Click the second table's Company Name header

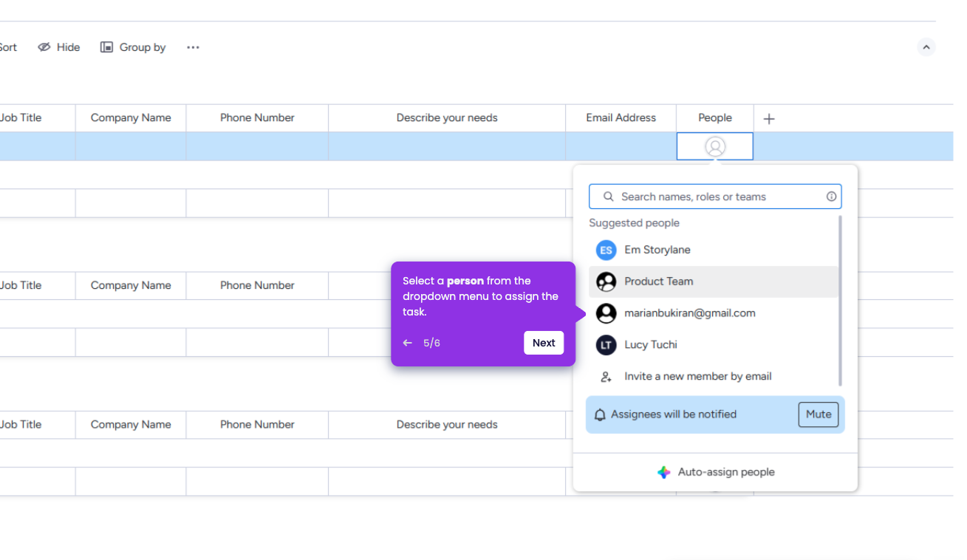(x=131, y=286)
